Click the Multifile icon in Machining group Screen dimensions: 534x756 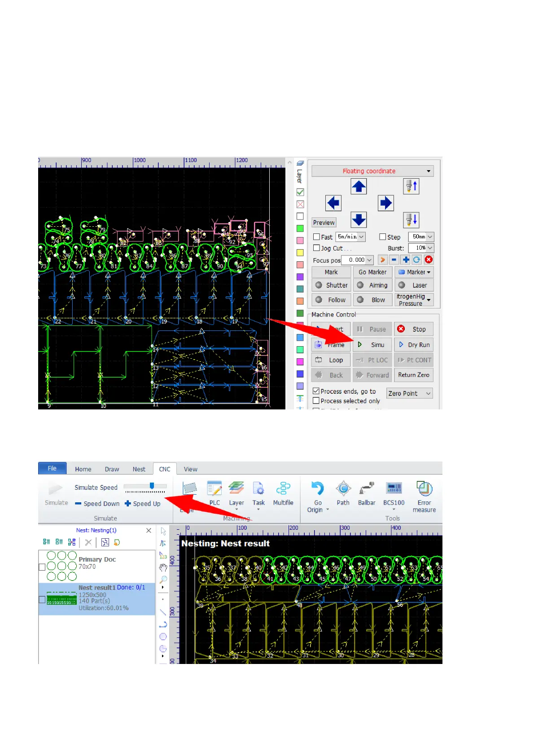[283, 493]
